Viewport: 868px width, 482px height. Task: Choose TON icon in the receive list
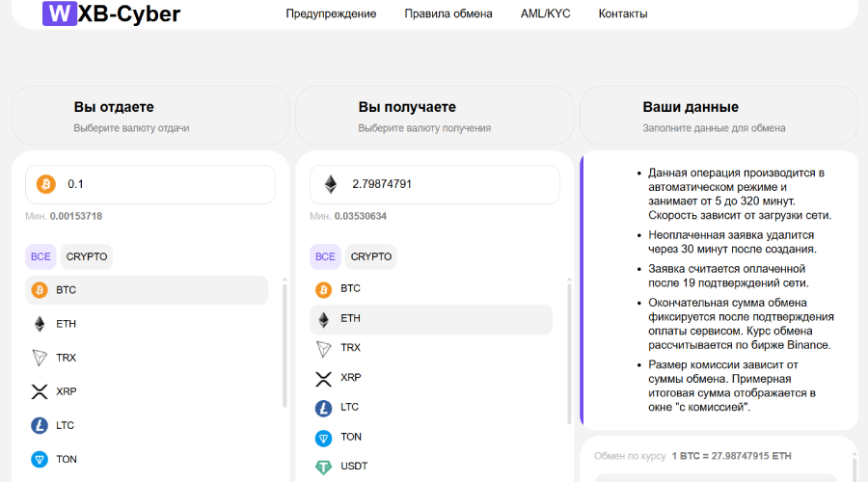tap(324, 438)
